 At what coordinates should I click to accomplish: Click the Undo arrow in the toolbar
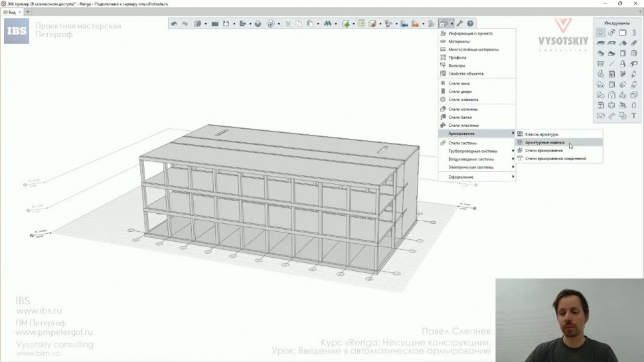click(174, 24)
